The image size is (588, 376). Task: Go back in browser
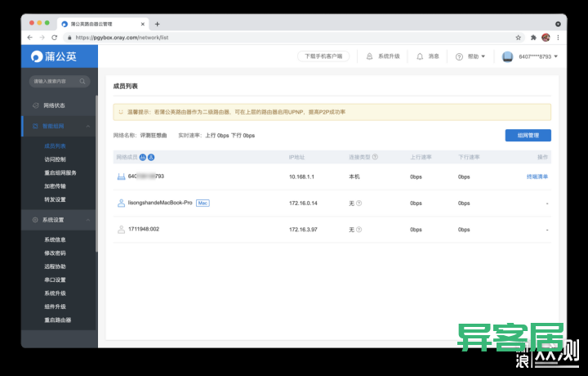pyautogui.click(x=30, y=38)
